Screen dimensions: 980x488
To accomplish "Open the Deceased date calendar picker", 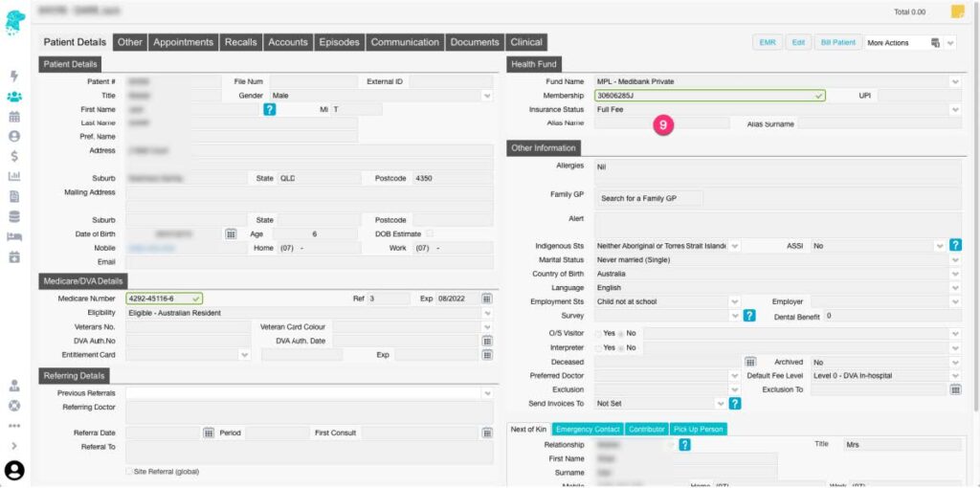I will tap(750, 362).
